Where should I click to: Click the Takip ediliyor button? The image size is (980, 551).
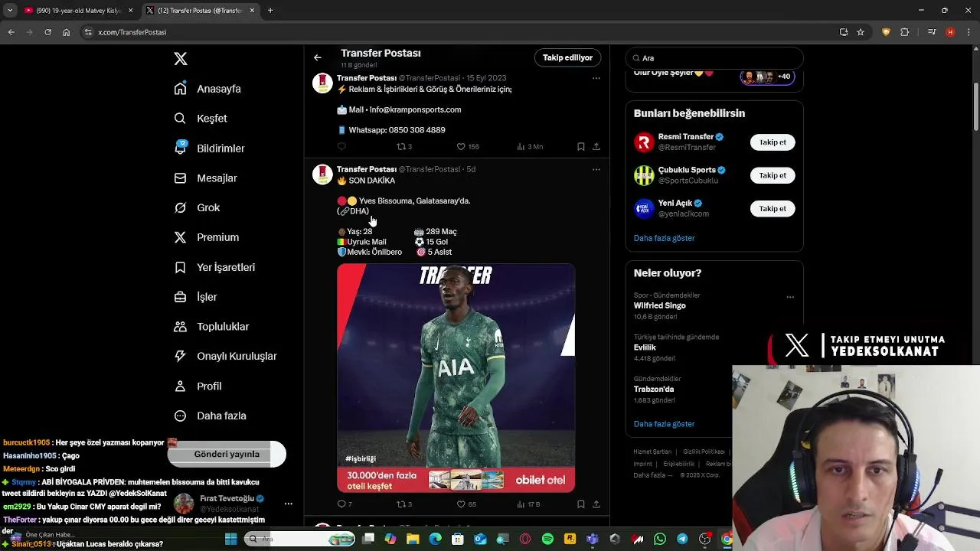point(567,57)
